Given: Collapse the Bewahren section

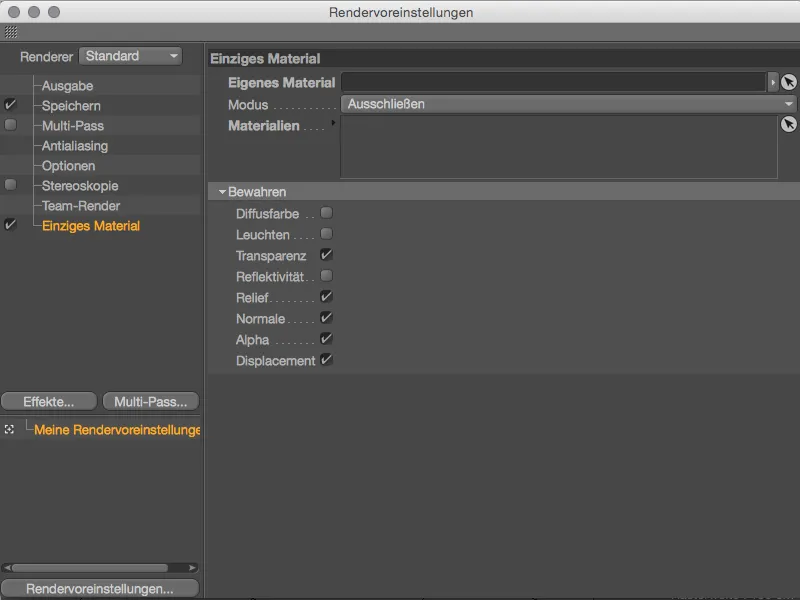Looking at the screenshot, I should click(x=222, y=192).
